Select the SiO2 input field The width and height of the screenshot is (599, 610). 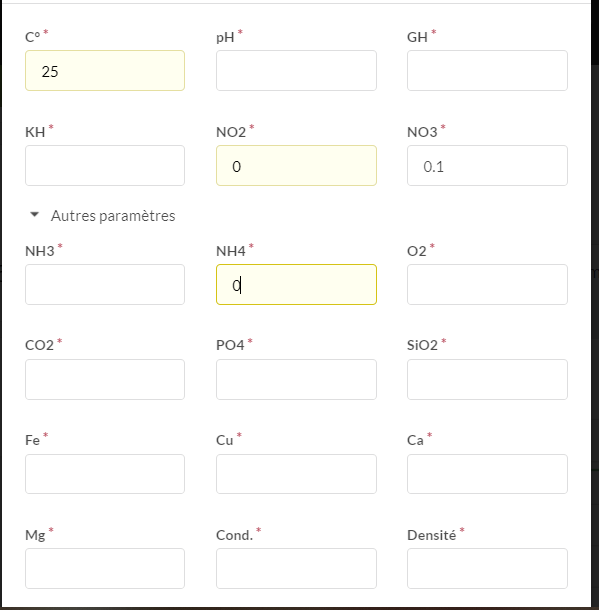487,379
